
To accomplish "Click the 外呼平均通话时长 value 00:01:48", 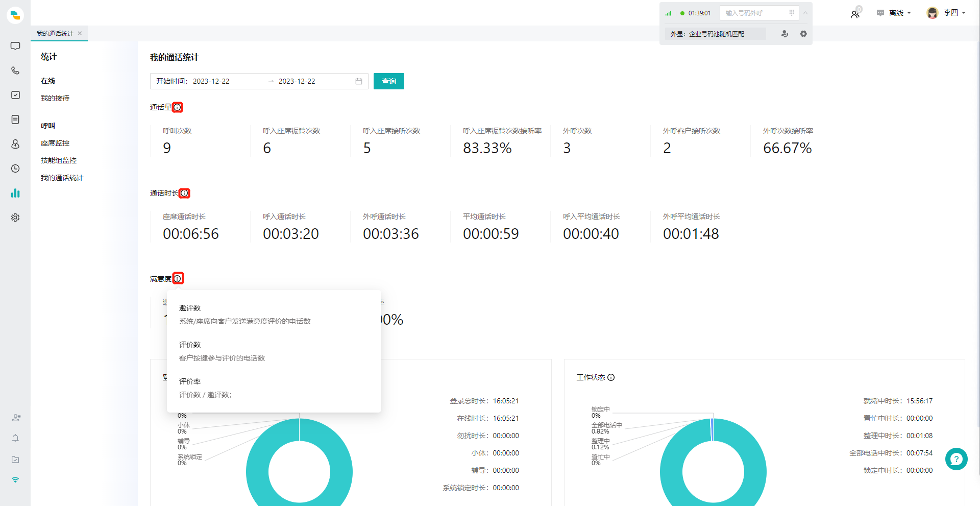I will [691, 234].
